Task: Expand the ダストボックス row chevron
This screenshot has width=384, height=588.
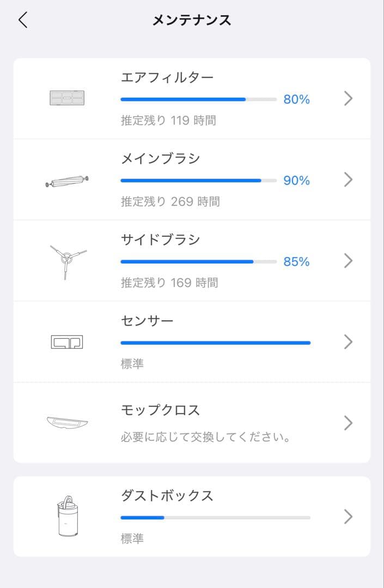Action: tap(348, 517)
